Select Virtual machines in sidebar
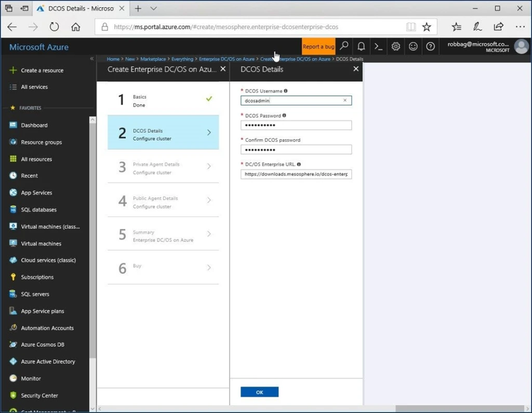This screenshot has width=532, height=413. tap(41, 243)
